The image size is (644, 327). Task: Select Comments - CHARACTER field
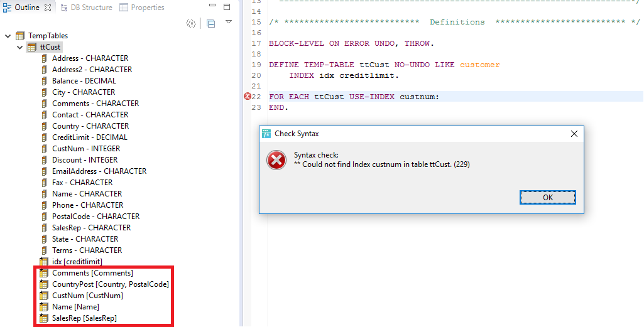96,104
